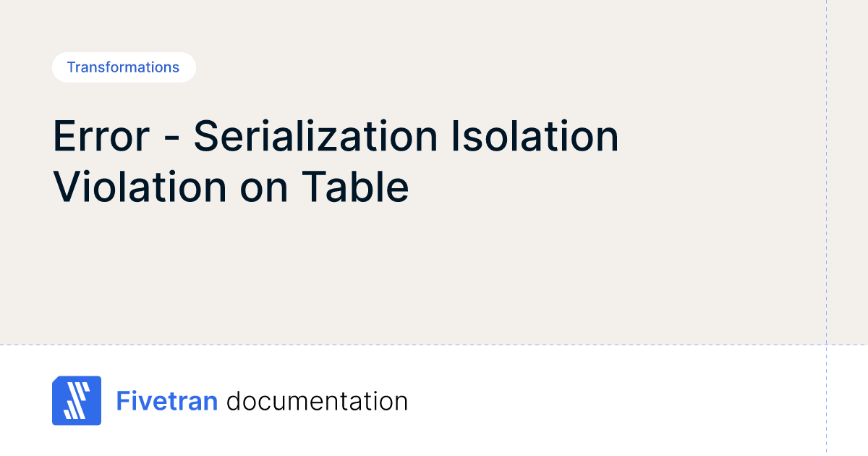Click the vertical dashed guide line
Screen dimensions: 868x456
pyautogui.click(x=826, y=217)
